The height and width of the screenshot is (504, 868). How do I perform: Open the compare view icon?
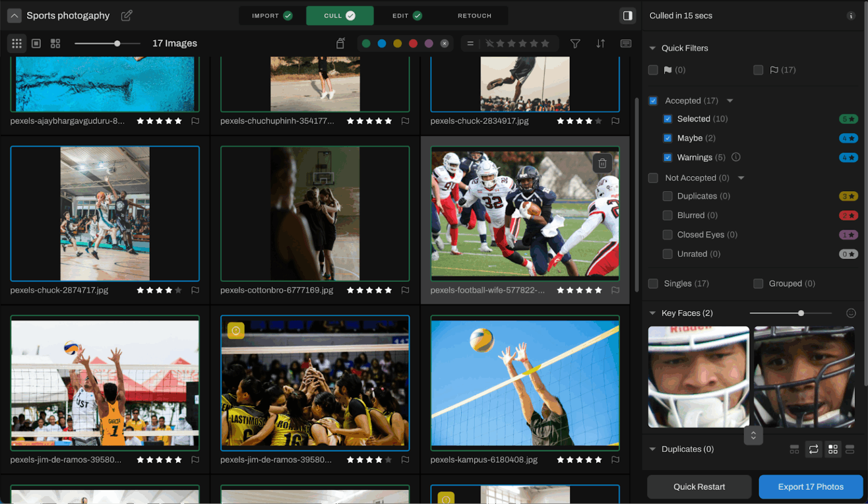pyautogui.click(x=55, y=43)
